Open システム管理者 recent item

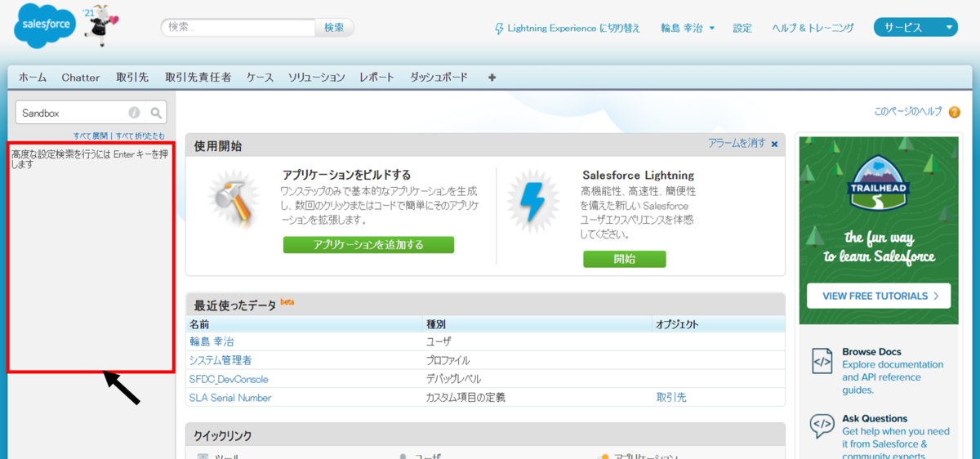coord(220,360)
